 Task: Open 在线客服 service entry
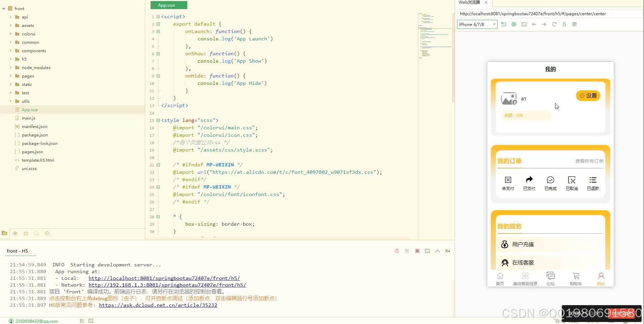click(550, 262)
